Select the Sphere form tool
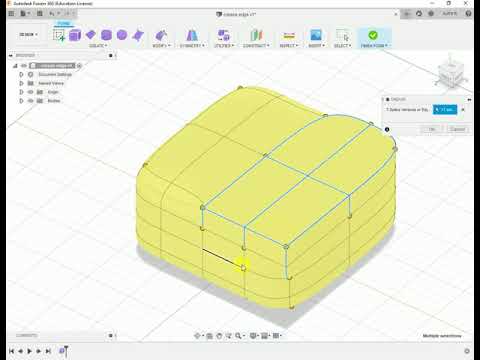The width and height of the screenshot is (480, 360). pyautogui.click(x=122, y=35)
